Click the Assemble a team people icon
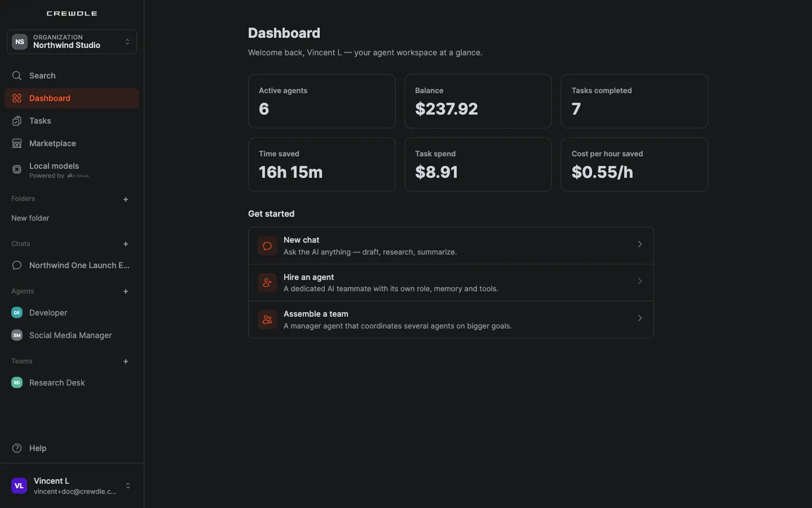The height and width of the screenshot is (508, 812). 267,319
